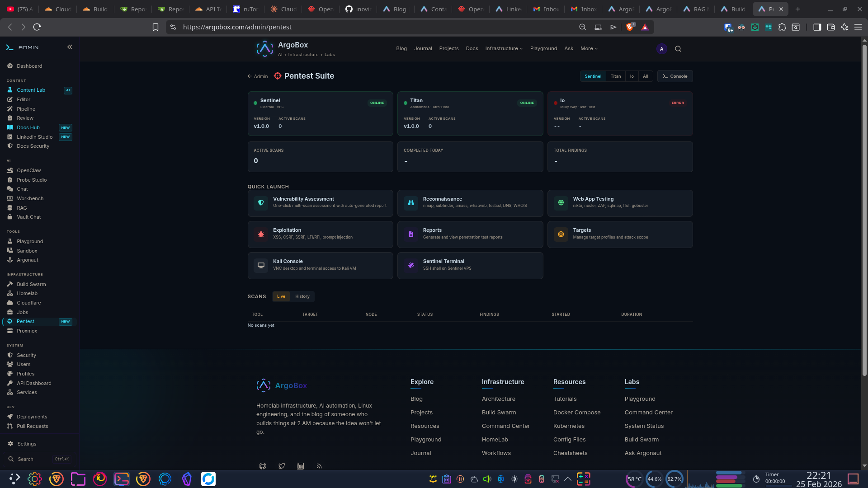Open the Docs menu item
Image resolution: width=868 pixels, height=488 pixels.
coord(472,48)
